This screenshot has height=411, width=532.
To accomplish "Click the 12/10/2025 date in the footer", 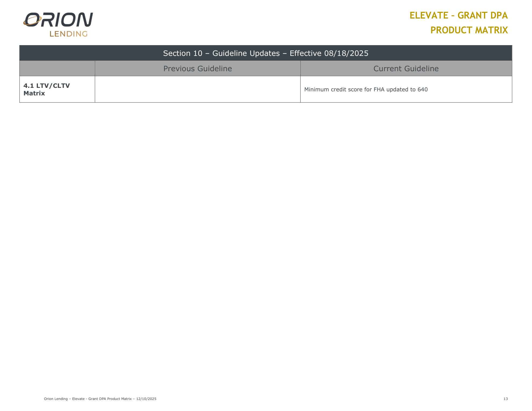I will pos(146,399).
